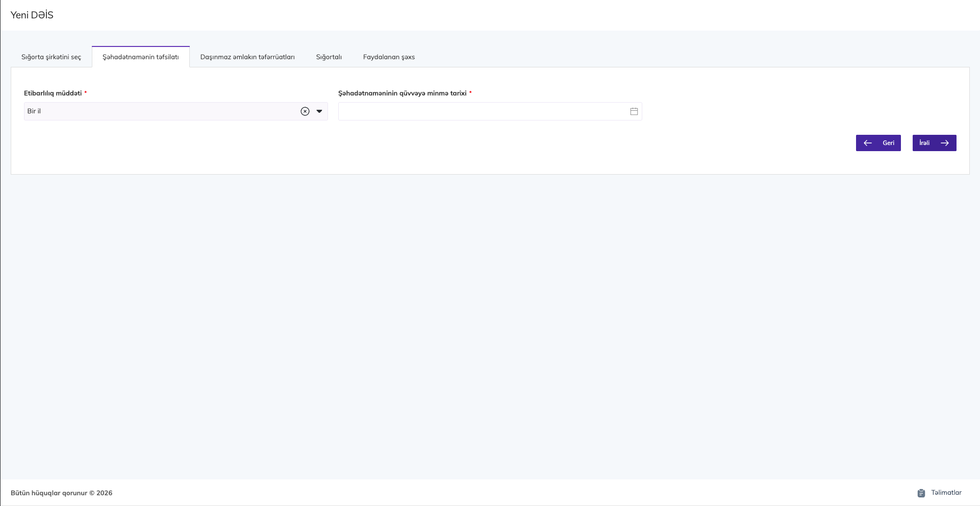The width and height of the screenshot is (980, 506).
Task: Select the Şəhadətnamənin təfsilatı tab
Action: pyautogui.click(x=140, y=57)
